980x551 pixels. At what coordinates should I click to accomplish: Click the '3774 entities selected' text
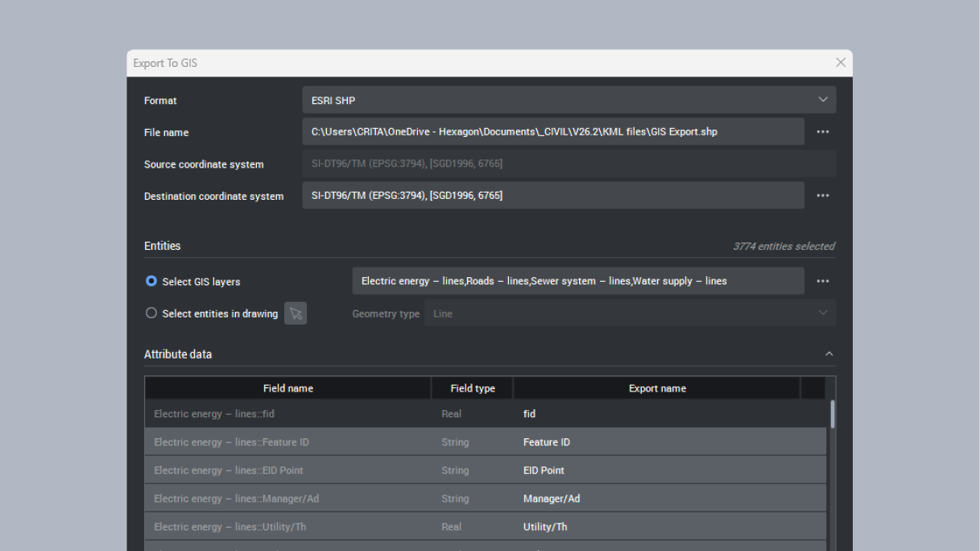tap(784, 246)
